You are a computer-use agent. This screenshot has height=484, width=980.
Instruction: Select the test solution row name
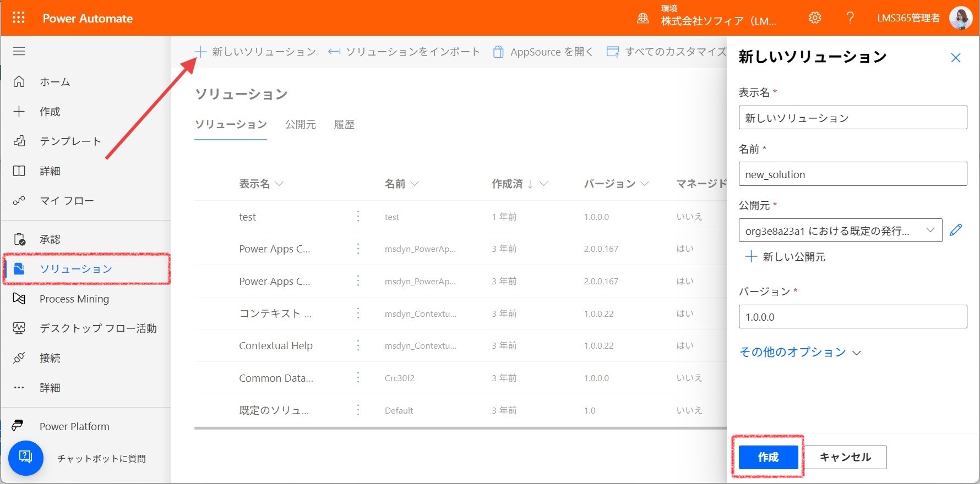(x=248, y=217)
